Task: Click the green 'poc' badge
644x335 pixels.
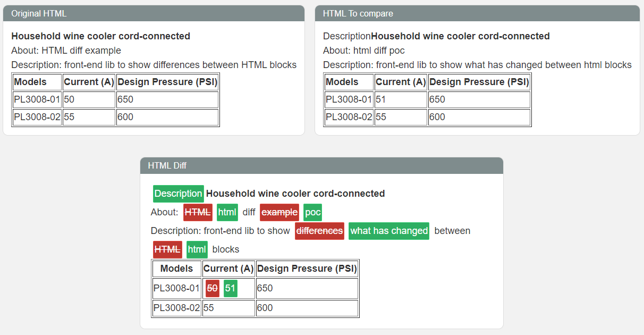Action: click(313, 212)
